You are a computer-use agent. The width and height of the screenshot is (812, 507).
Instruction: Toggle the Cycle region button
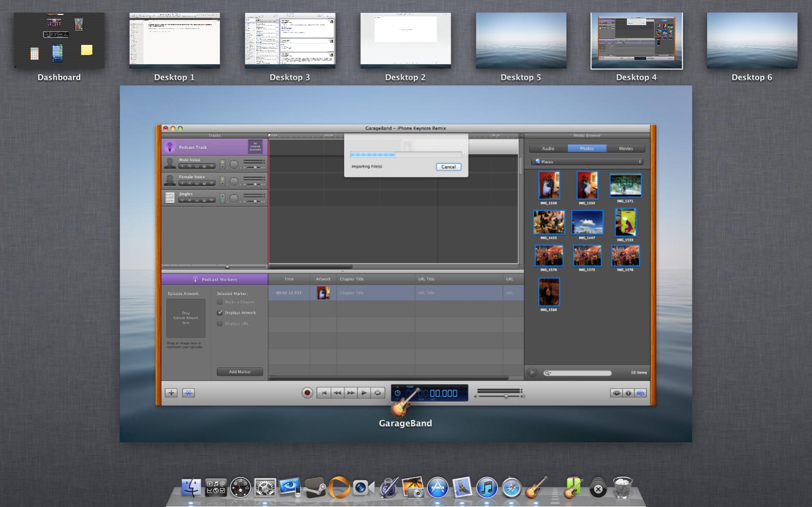pyautogui.click(x=378, y=393)
